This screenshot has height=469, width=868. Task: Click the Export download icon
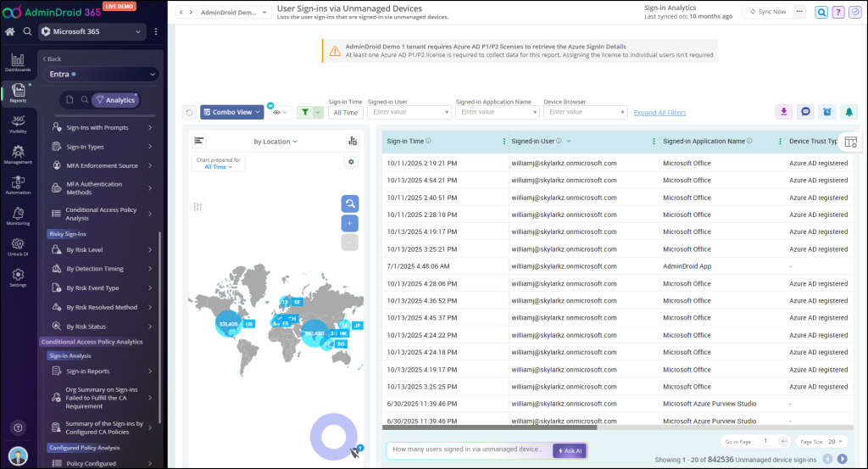coord(783,112)
